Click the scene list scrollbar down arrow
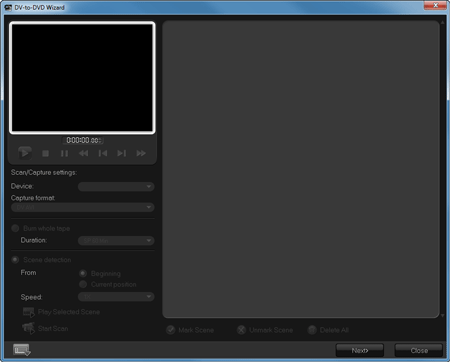Screen dimensions: 450x362 coord(443,315)
